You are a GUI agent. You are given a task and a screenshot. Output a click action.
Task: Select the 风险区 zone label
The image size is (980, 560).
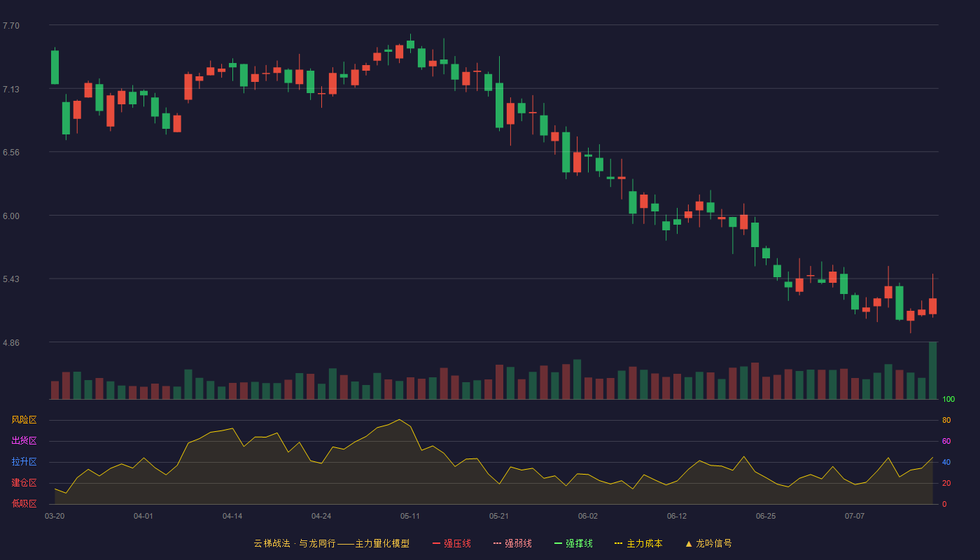coord(24,420)
